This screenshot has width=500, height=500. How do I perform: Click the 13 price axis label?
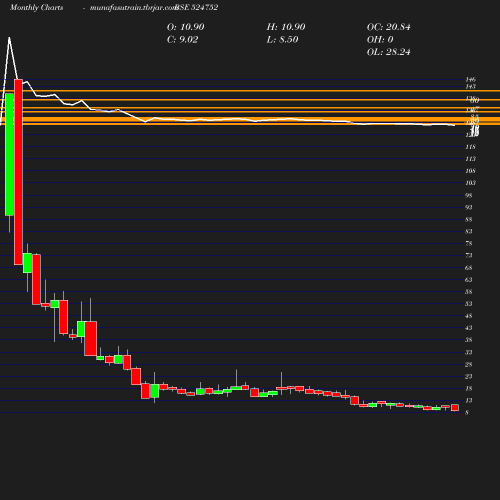469,400
